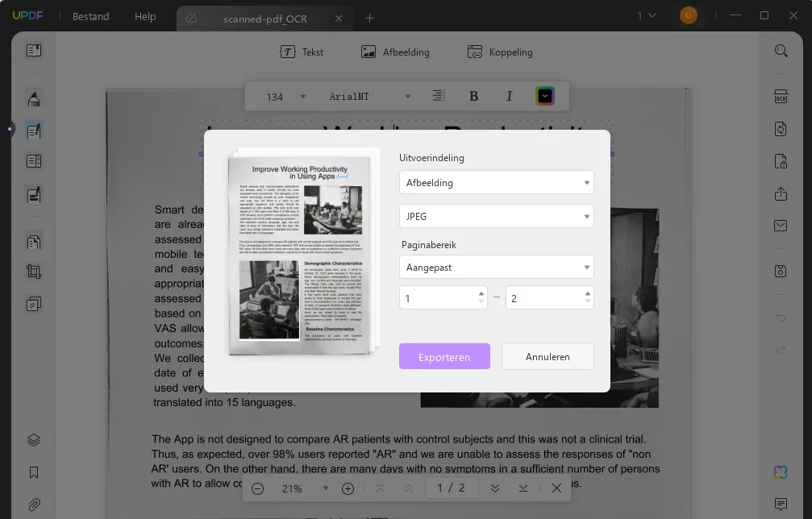Viewport: 812px width, 519px height.
Task: Click the Share file icon
Action: coord(781,193)
